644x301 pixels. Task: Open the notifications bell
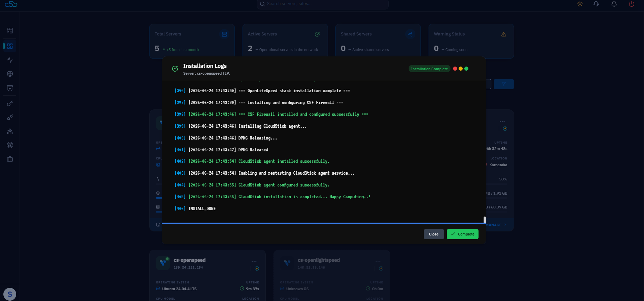pyautogui.click(x=614, y=4)
